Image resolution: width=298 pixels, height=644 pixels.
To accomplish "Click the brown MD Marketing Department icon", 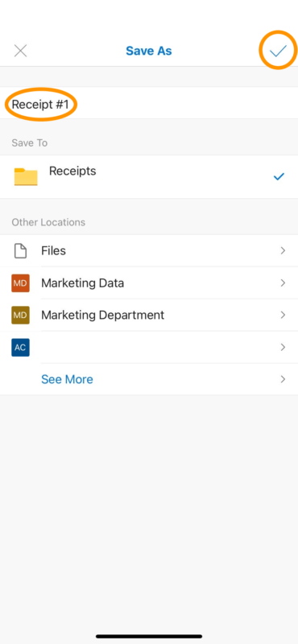I will (20, 315).
